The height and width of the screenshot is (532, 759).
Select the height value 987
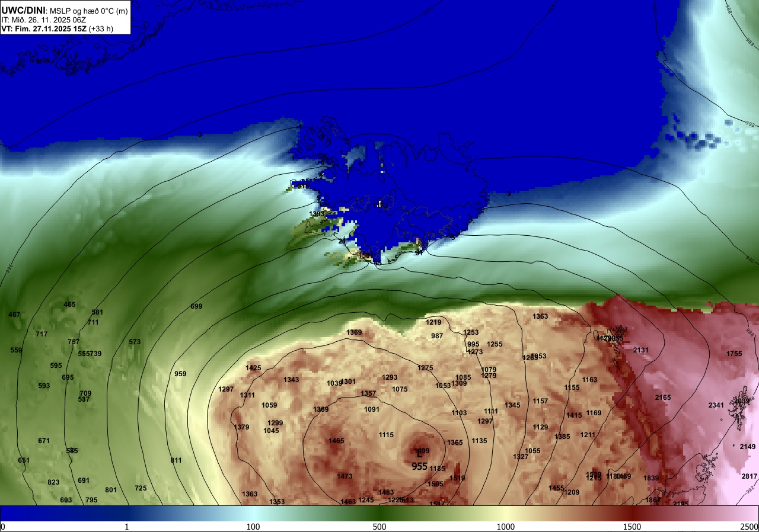click(x=437, y=336)
